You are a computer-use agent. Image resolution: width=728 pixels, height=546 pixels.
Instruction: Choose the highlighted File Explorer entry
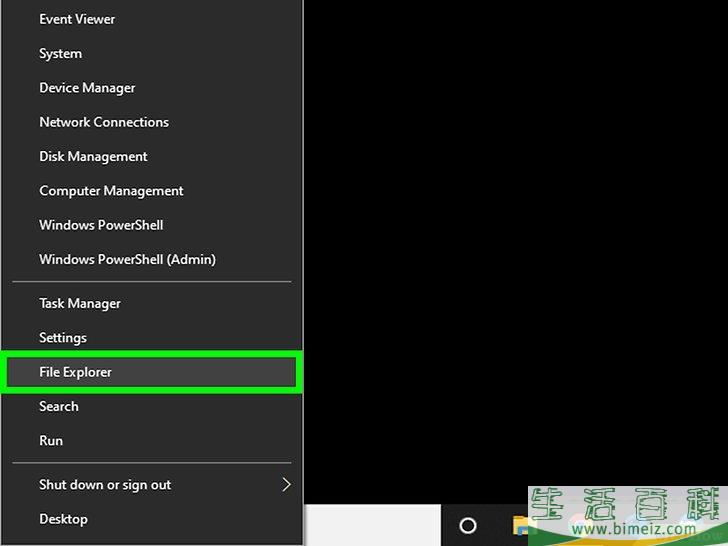click(x=75, y=372)
